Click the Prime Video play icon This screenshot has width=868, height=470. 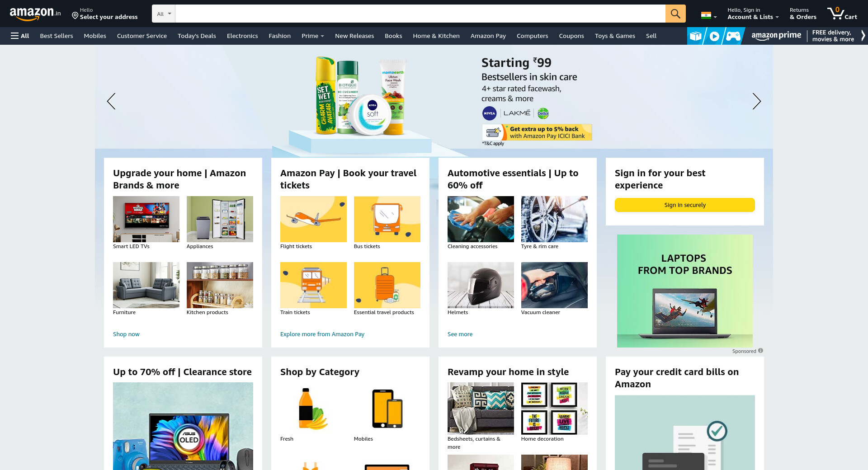click(714, 36)
